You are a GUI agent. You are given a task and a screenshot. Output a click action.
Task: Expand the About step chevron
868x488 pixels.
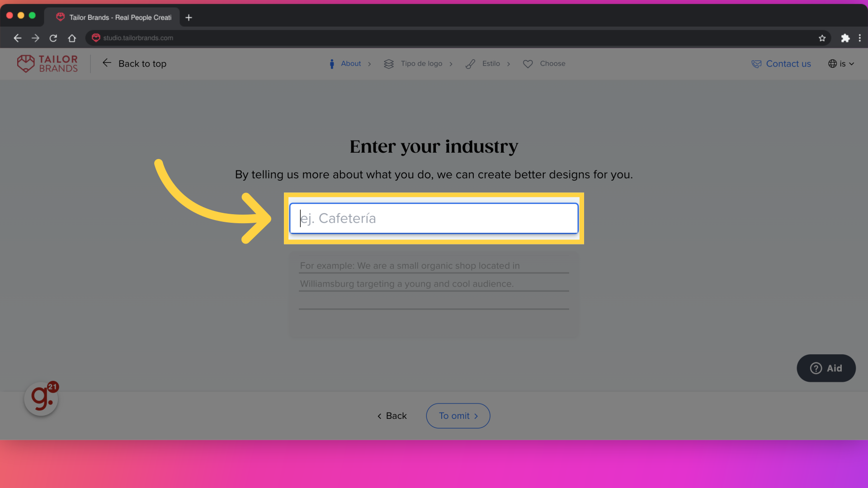(370, 64)
